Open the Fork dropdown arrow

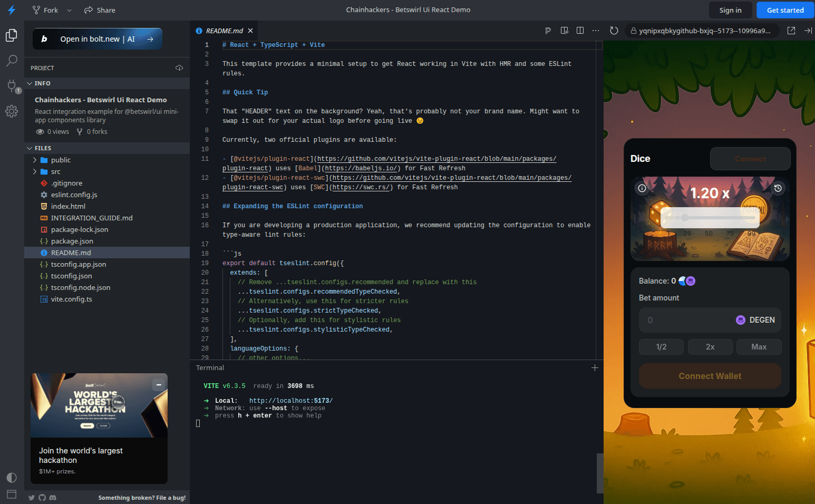coord(70,10)
